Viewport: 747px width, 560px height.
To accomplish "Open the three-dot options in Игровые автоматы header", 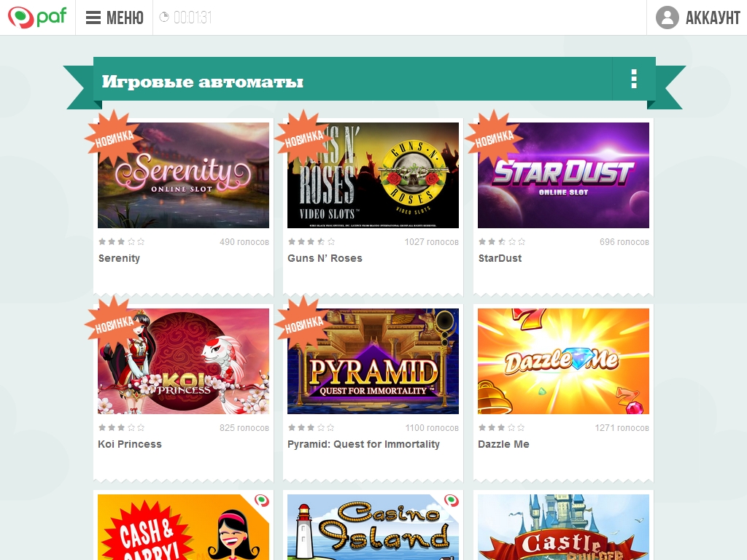I will point(634,79).
